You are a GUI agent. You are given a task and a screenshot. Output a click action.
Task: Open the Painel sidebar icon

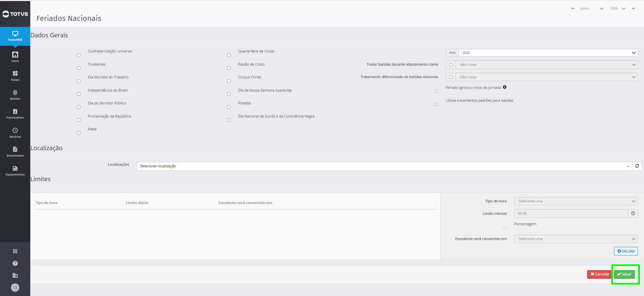click(x=15, y=76)
